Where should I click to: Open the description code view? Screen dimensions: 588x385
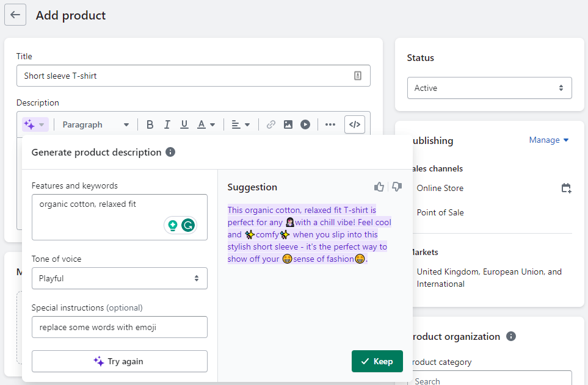[x=354, y=124]
